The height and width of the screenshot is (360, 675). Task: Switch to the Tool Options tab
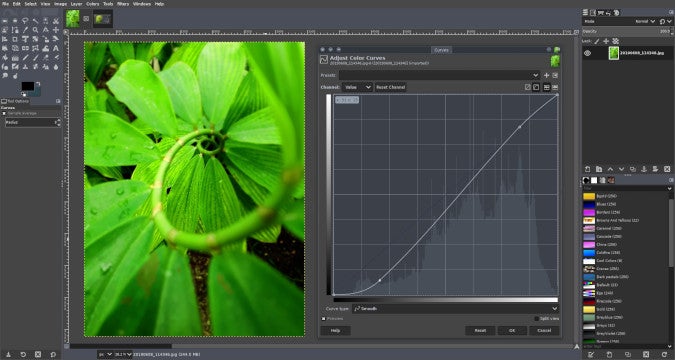pos(16,101)
